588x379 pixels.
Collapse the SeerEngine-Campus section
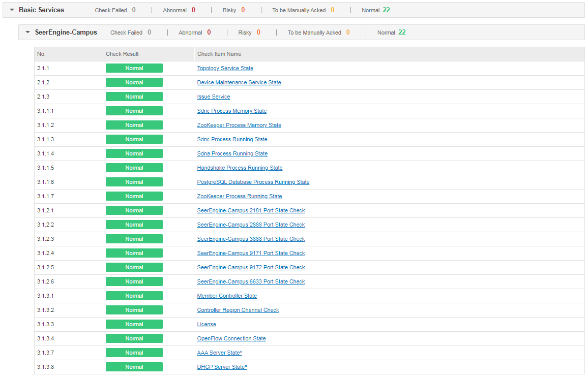coord(28,33)
